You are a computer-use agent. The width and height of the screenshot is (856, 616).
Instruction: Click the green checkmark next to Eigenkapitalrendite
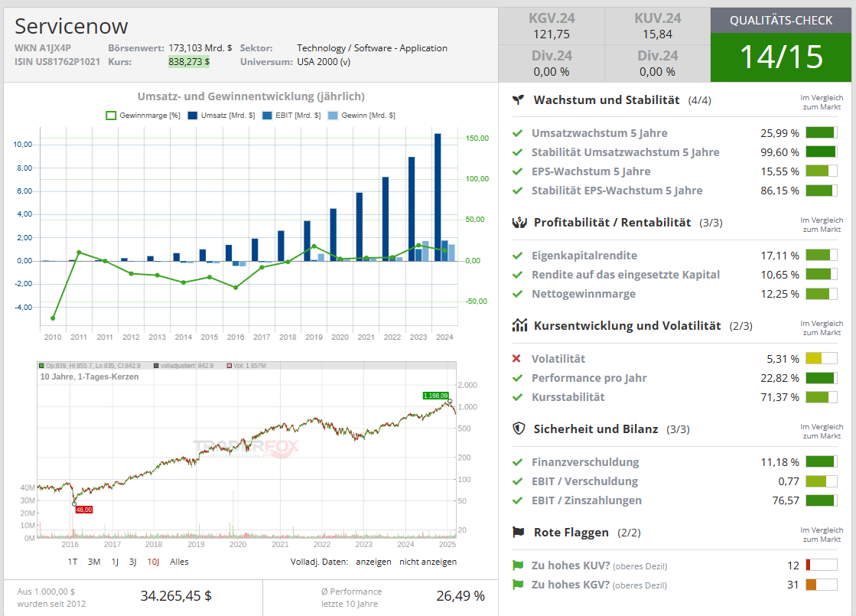tap(517, 256)
